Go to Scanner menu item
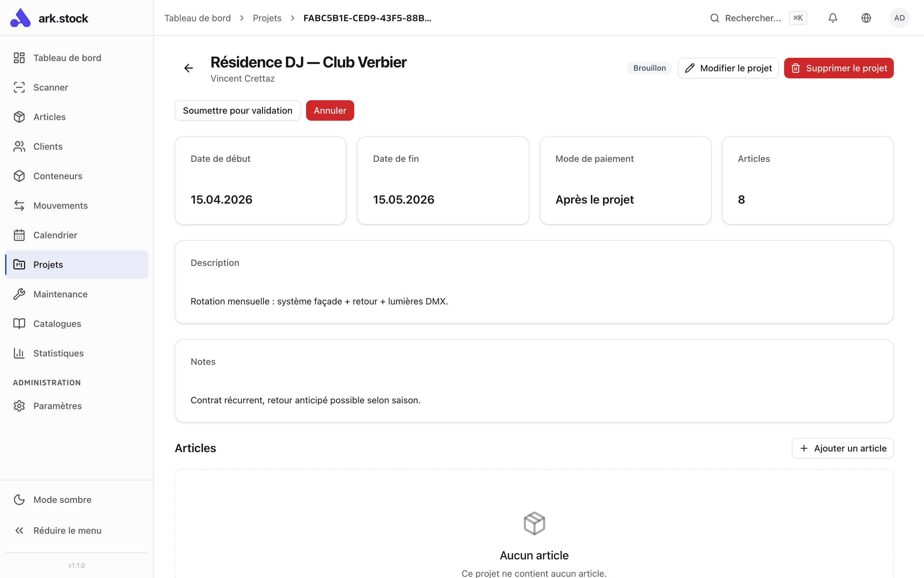924x578 pixels. (77, 87)
